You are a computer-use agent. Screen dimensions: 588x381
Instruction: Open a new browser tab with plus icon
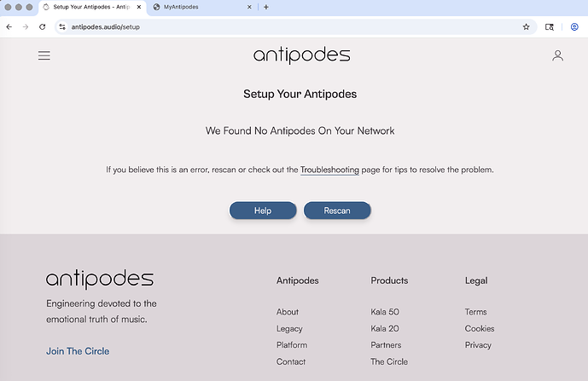[x=266, y=7]
